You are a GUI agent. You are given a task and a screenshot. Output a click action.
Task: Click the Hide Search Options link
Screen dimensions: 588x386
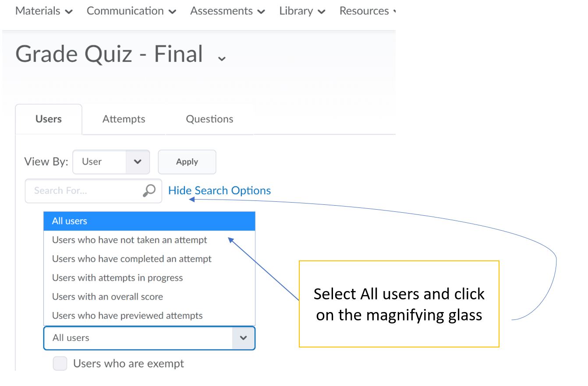[x=220, y=191]
